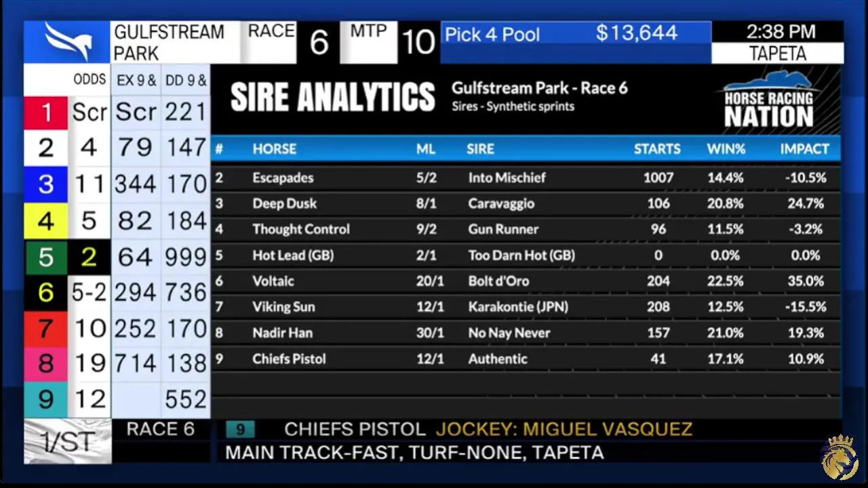
Task: Click the ML column header
Action: point(426,149)
